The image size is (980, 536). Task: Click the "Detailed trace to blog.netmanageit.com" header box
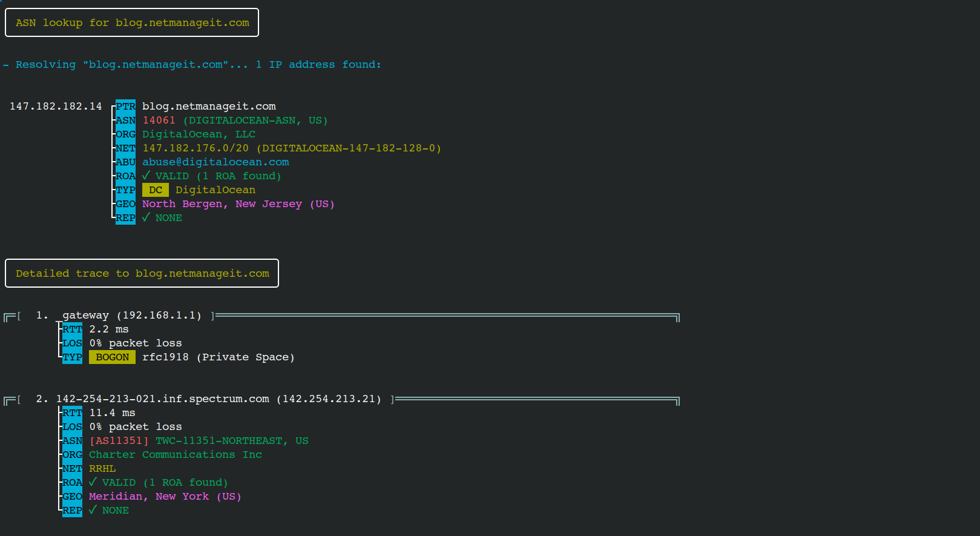(x=142, y=273)
